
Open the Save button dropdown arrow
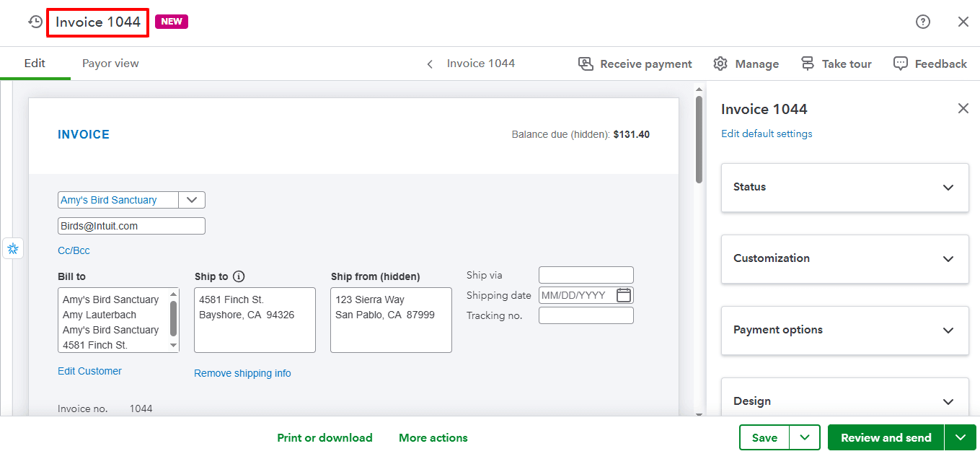pyautogui.click(x=805, y=437)
